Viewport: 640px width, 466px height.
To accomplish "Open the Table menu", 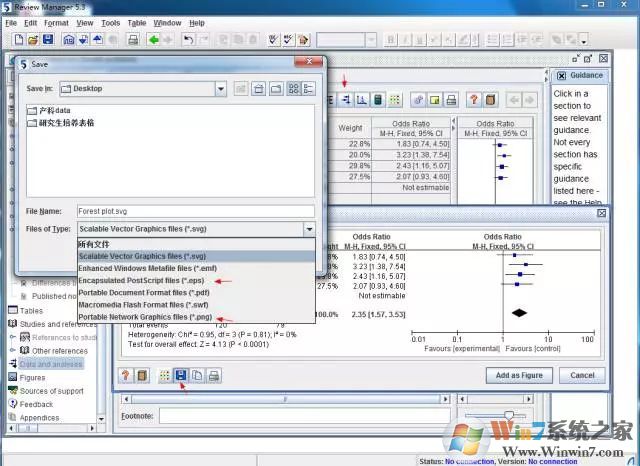I will coord(137,22).
